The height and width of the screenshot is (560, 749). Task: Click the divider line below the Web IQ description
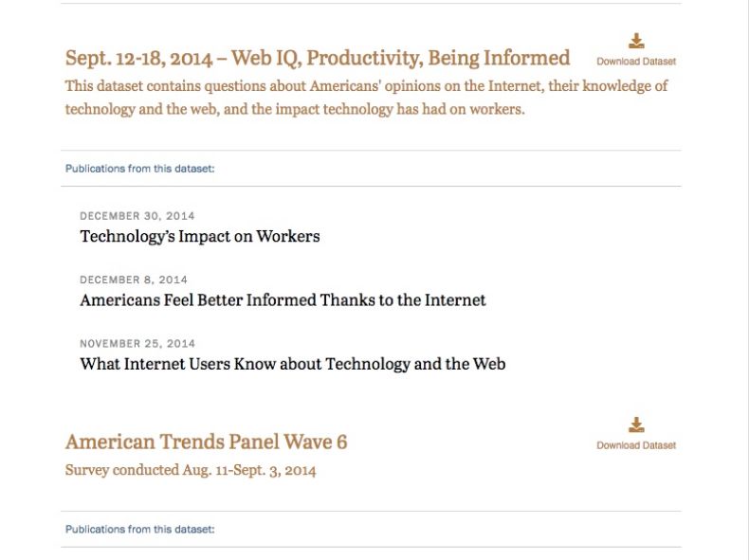coord(371,151)
